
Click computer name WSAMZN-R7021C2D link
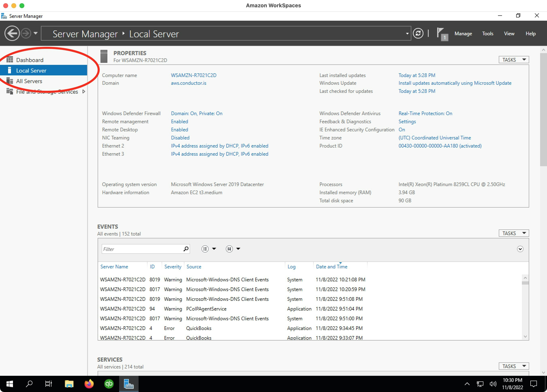[x=193, y=75]
